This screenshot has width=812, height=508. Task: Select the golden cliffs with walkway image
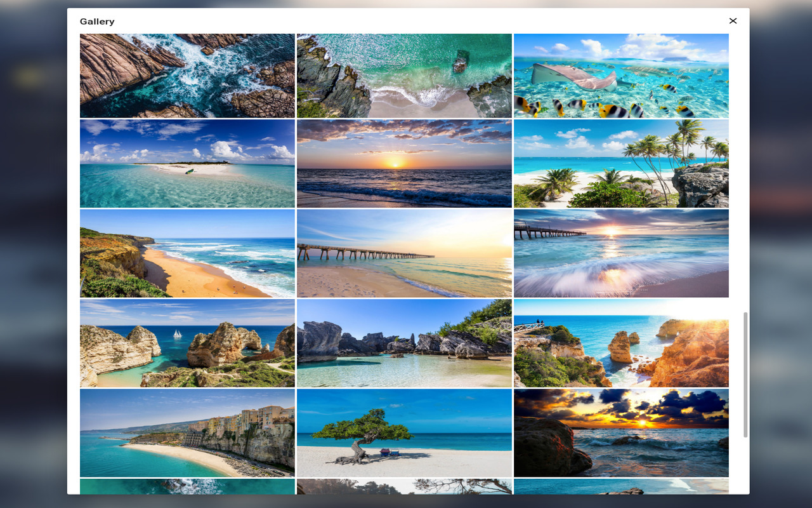620,343
